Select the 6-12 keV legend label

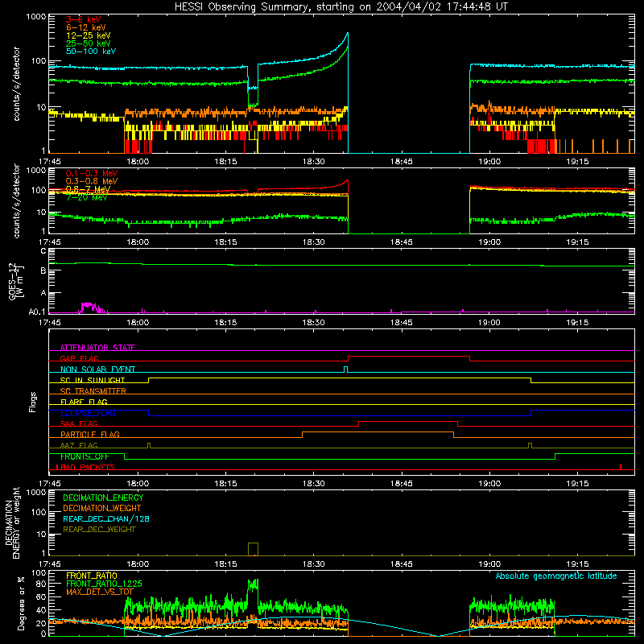coord(86,27)
